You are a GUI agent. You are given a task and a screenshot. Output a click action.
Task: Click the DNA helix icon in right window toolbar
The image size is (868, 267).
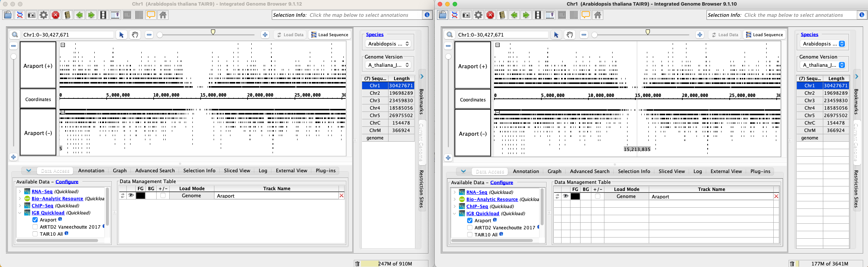click(x=455, y=15)
